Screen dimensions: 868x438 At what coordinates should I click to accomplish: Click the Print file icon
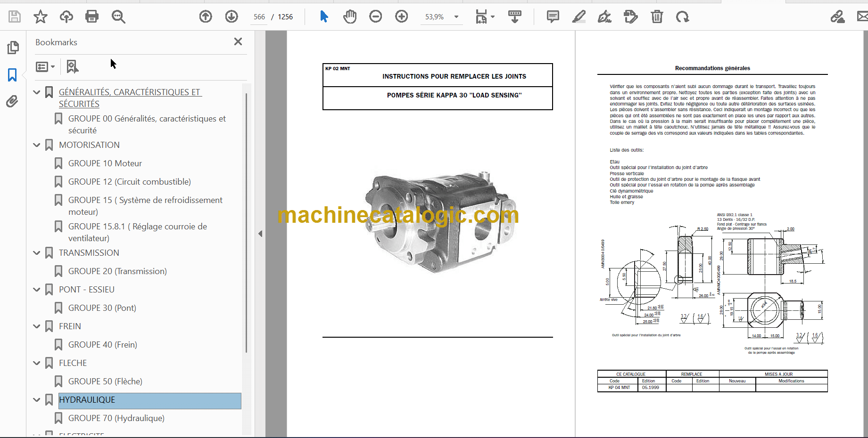(92, 17)
